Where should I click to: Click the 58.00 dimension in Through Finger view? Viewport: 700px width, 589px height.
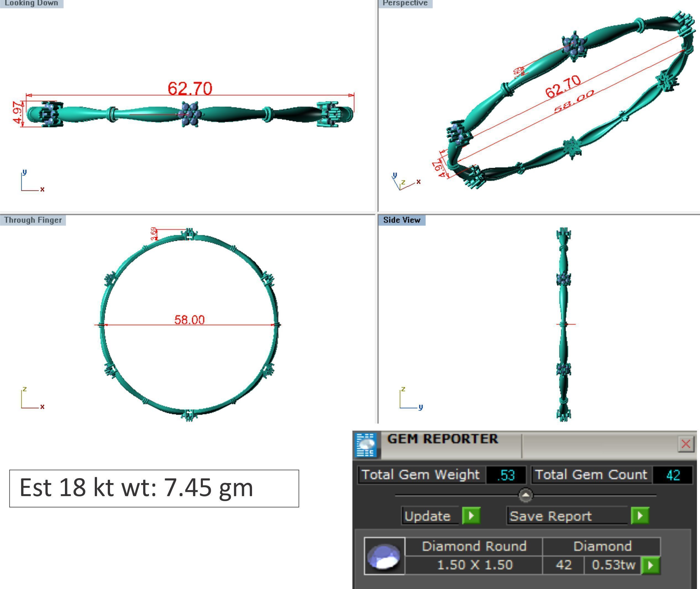tap(189, 320)
